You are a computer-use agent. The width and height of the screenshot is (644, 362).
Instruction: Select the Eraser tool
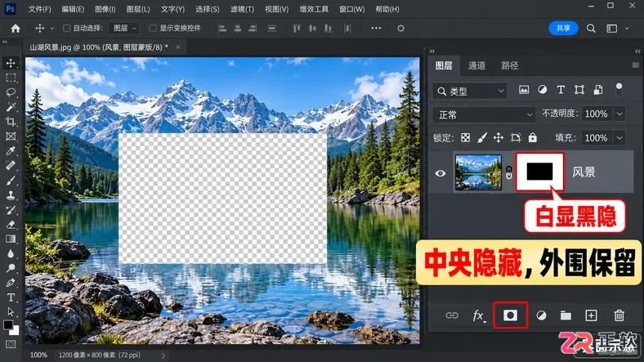pyautogui.click(x=11, y=225)
